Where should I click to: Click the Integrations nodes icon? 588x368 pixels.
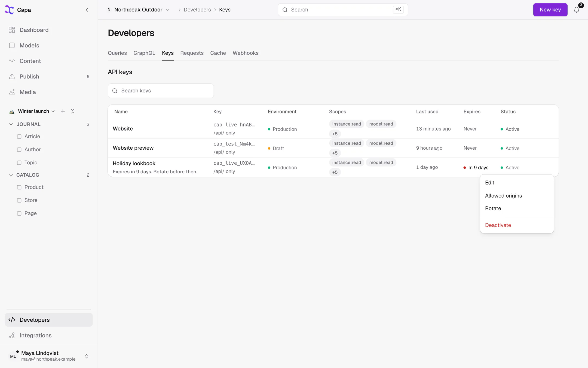[12, 335]
